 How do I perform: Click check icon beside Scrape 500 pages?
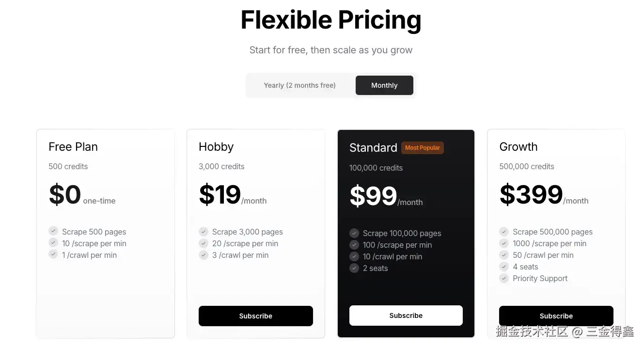[53, 231]
